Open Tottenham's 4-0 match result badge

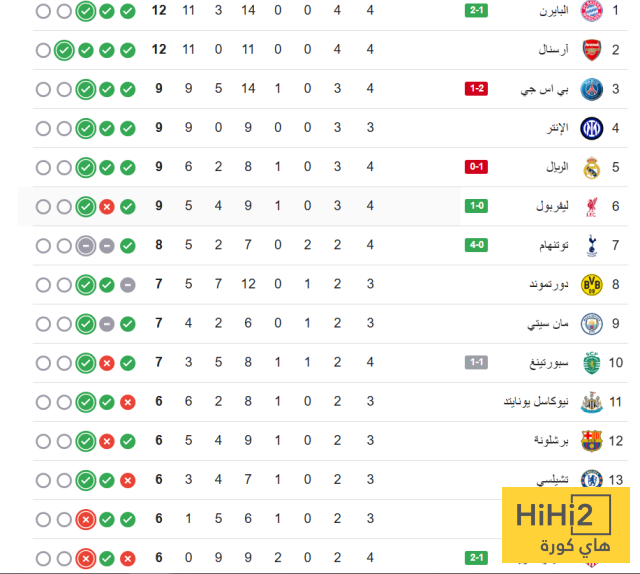[476, 245]
